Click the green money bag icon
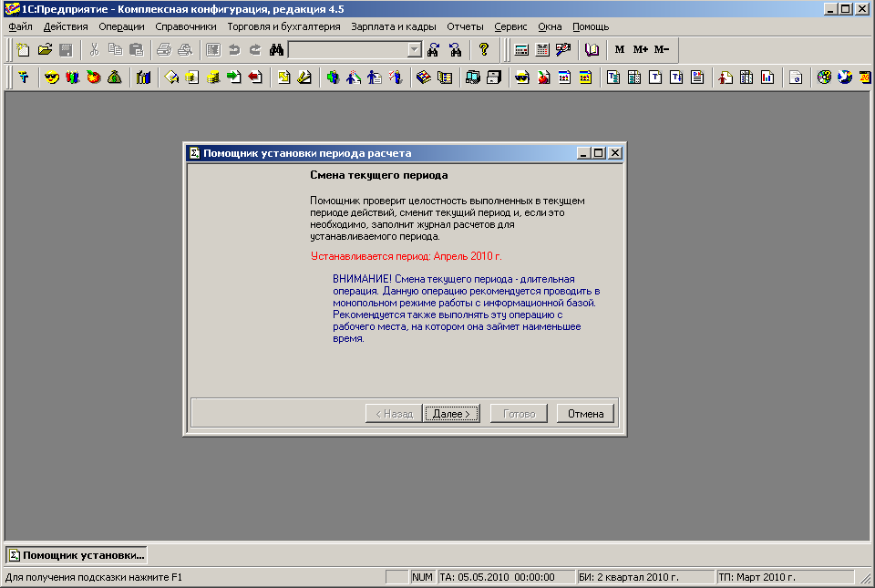 pyautogui.click(x=115, y=77)
